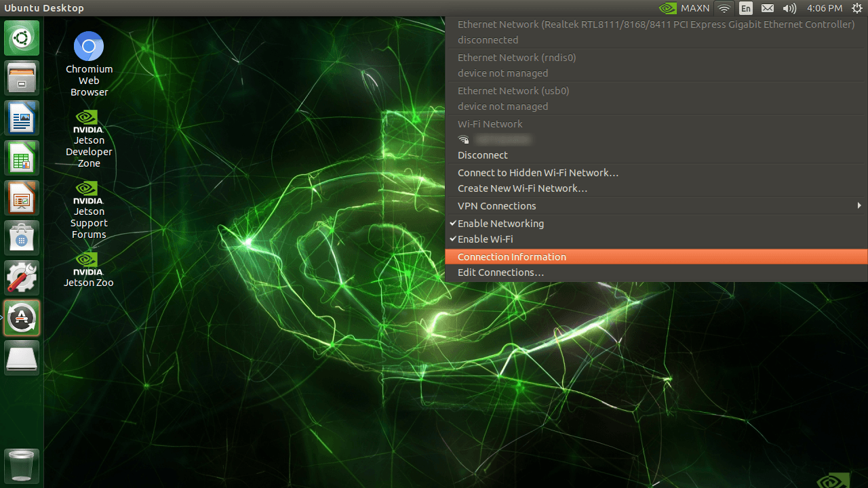Click Disconnect under Wi-Fi Network
The image size is (868, 488).
tap(656, 155)
